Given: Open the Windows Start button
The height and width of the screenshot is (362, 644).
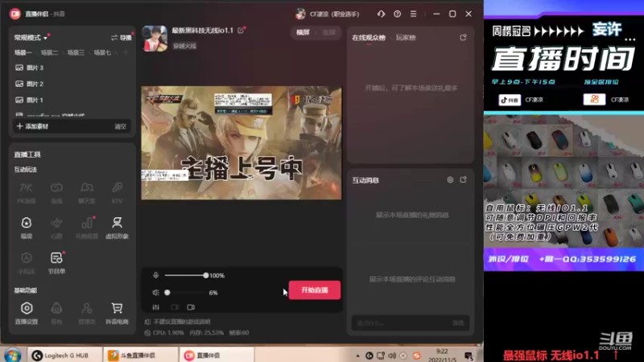Looking at the screenshot, I should pyautogui.click(x=13, y=355).
